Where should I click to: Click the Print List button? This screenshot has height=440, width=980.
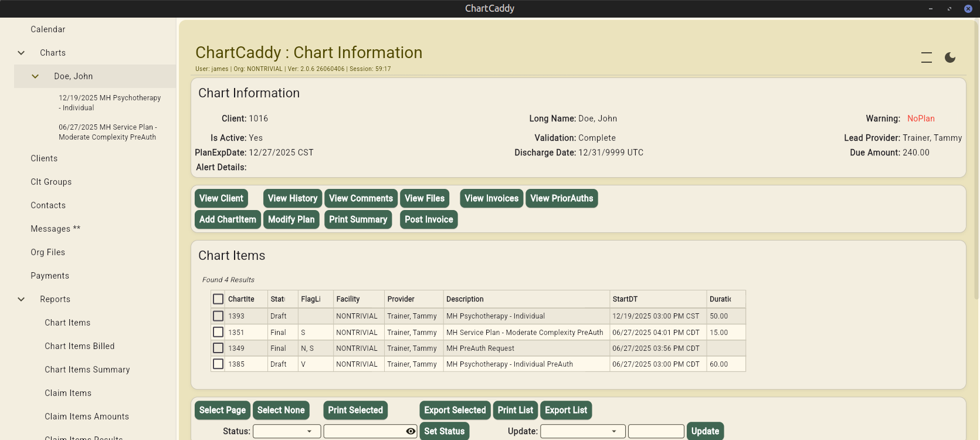point(516,410)
